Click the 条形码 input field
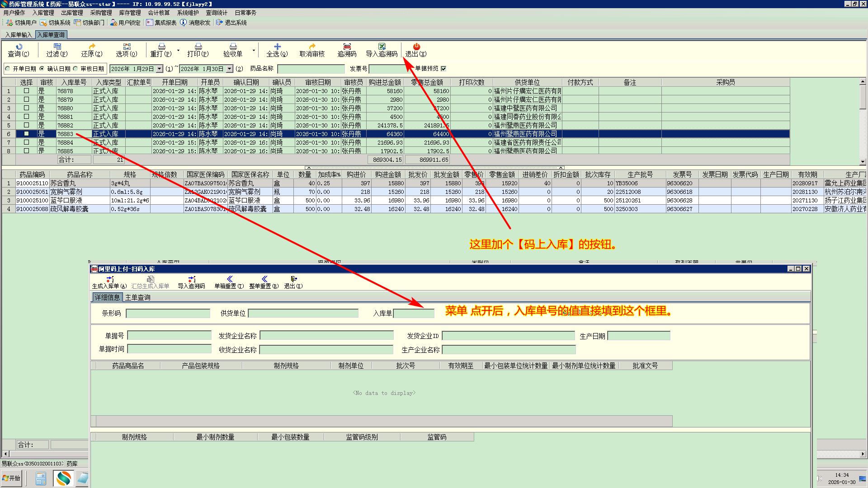This screenshot has height=488, width=868. click(168, 313)
